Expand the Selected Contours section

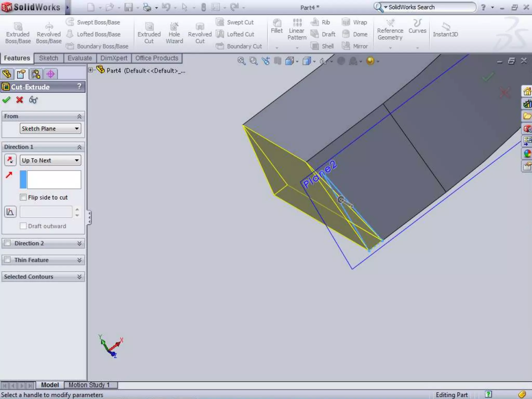tap(79, 277)
